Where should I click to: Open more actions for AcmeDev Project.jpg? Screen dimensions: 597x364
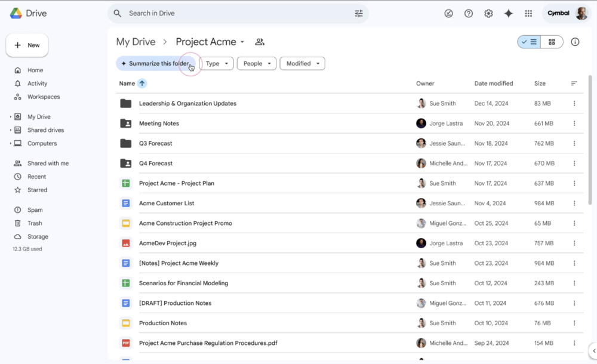(x=574, y=243)
